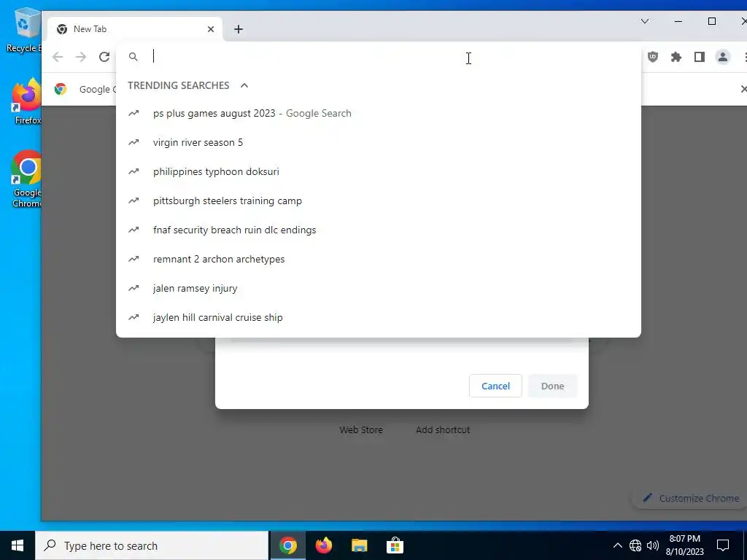Select the 'virgin river season 5' suggestion
This screenshot has width=747, height=560.
pos(379,142)
